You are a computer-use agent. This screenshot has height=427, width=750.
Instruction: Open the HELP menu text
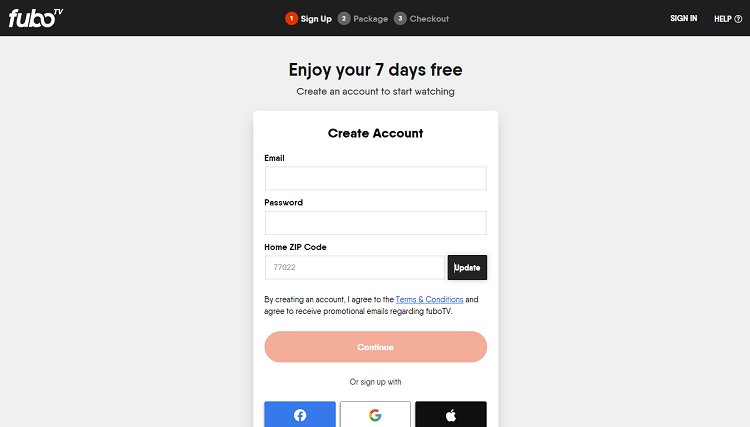(722, 19)
